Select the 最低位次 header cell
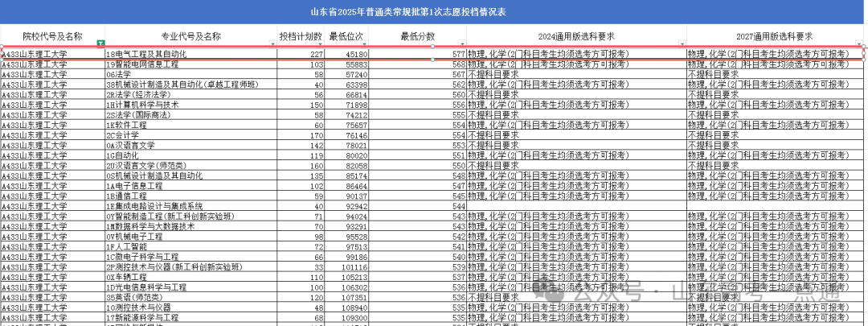 click(x=346, y=36)
